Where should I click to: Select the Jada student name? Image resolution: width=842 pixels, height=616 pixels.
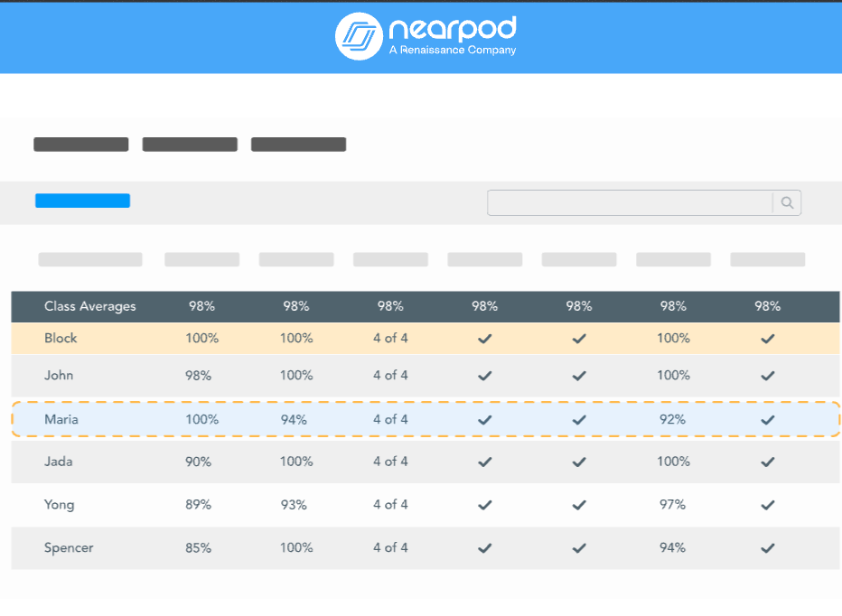point(58,462)
